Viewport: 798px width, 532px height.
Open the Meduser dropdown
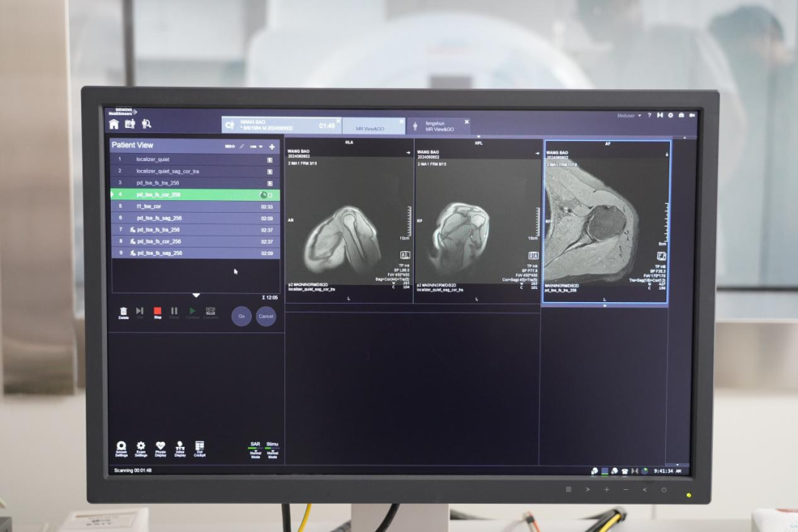[629, 115]
